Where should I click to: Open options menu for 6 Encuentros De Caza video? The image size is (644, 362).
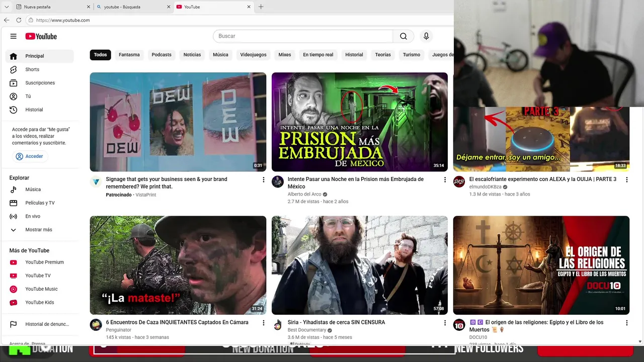(x=263, y=323)
